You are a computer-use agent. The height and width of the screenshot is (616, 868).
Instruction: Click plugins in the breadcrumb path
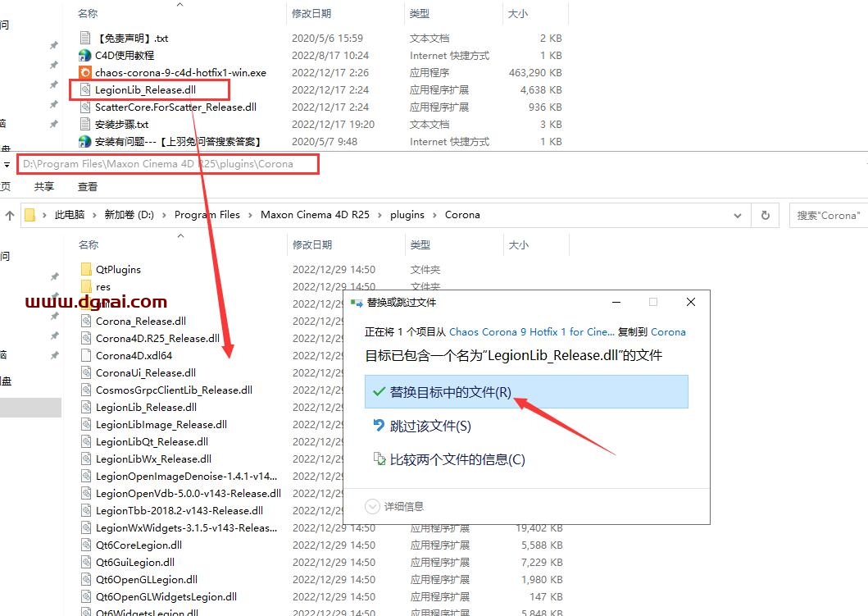pyautogui.click(x=407, y=215)
